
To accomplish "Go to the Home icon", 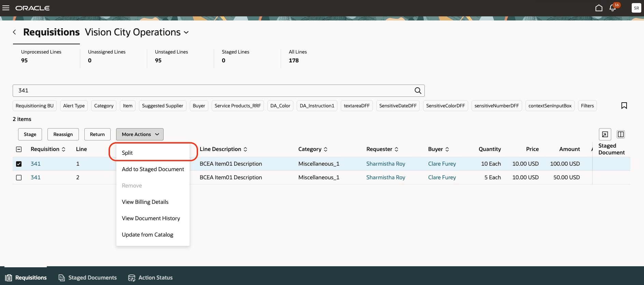I will [x=599, y=8].
